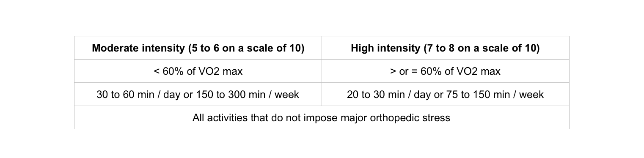
Task: Select the High intensity header cell
Action: point(445,48)
